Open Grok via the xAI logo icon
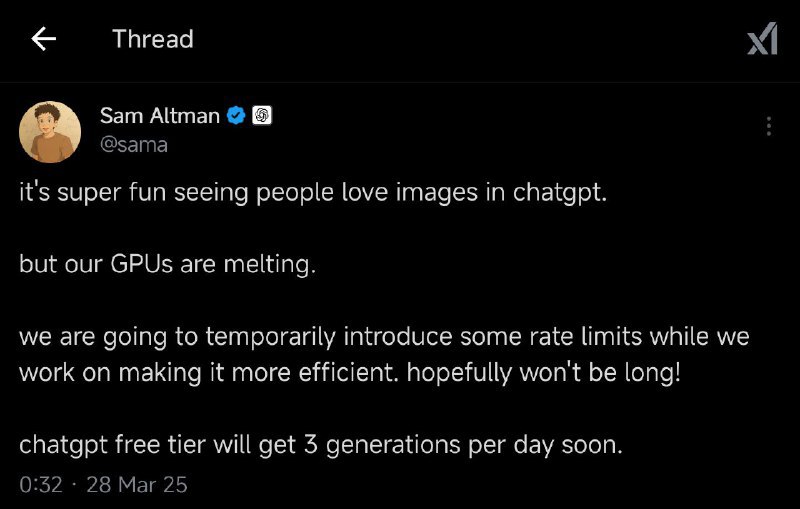 762,39
